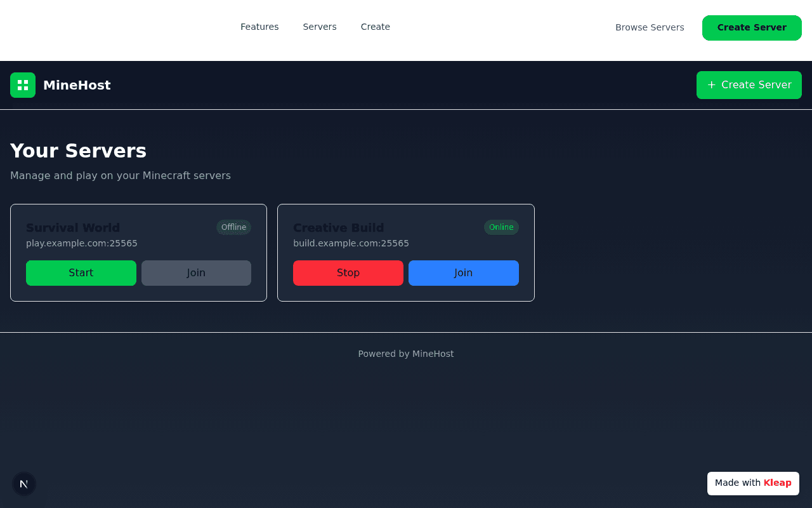The width and height of the screenshot is (812, 508).
Task: Click the Your Servers heading
Action: (x=78, y=150)
